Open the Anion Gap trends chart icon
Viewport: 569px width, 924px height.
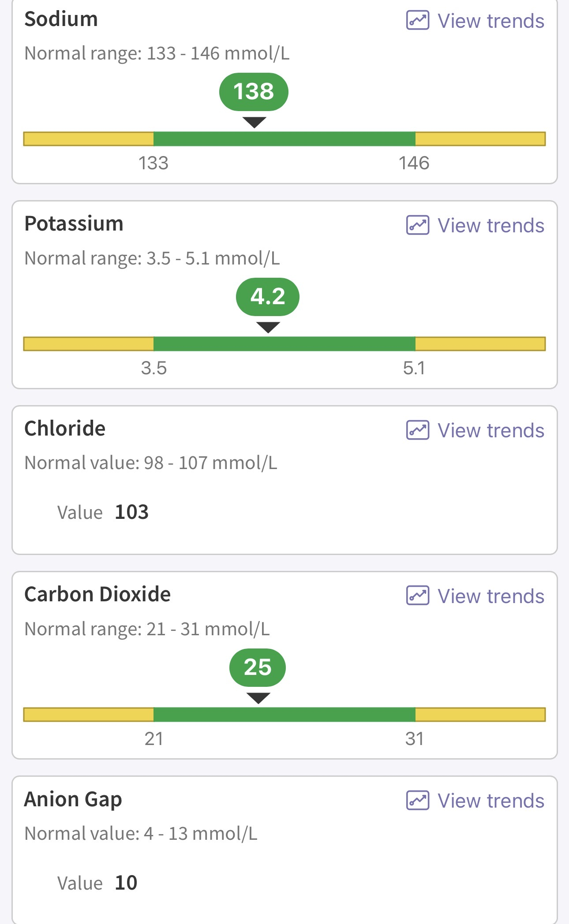click(417, 801)
